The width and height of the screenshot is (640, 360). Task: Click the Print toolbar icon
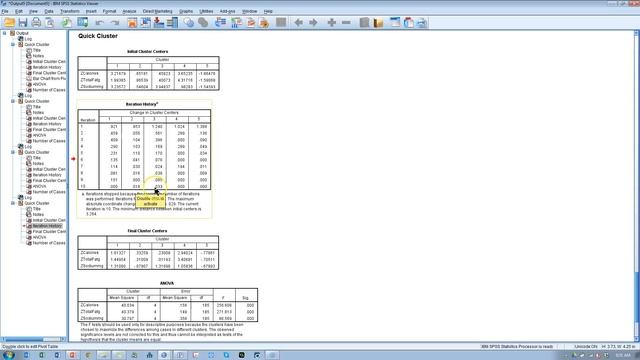pyautogui.click(x=36, y=22)
